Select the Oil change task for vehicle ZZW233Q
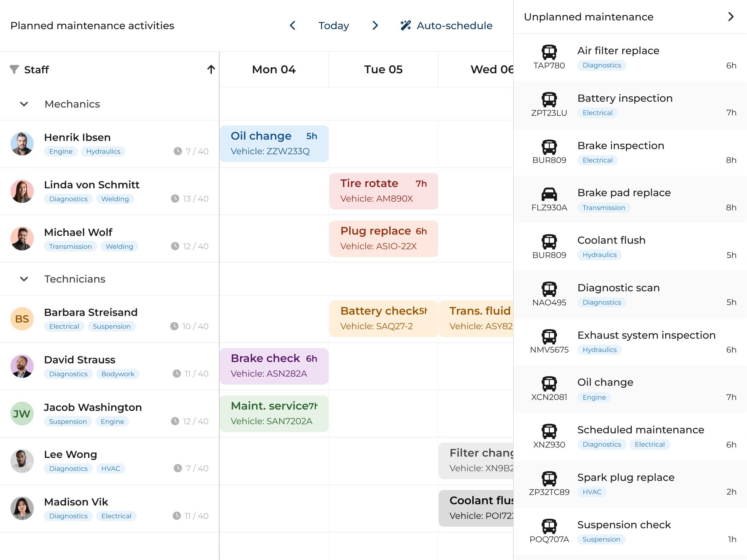The height and width of the screenshot is (560, 747). [x=274, y=143]
